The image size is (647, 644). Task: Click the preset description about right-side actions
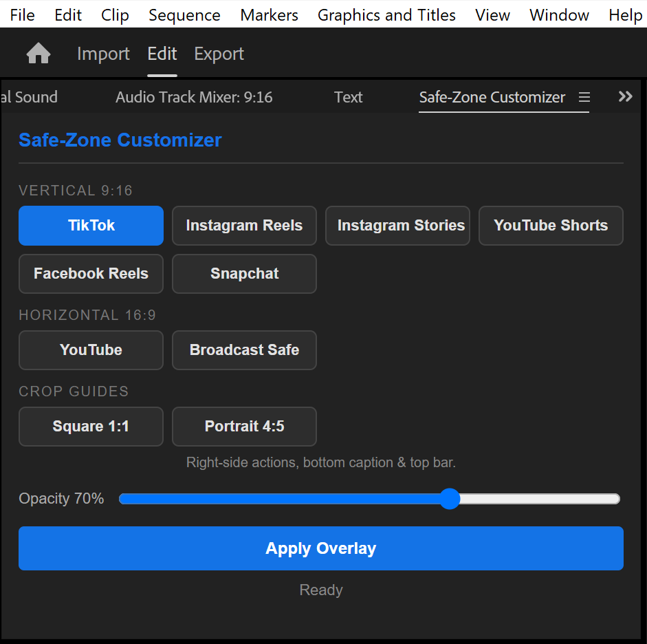click(x=321, y=462)
